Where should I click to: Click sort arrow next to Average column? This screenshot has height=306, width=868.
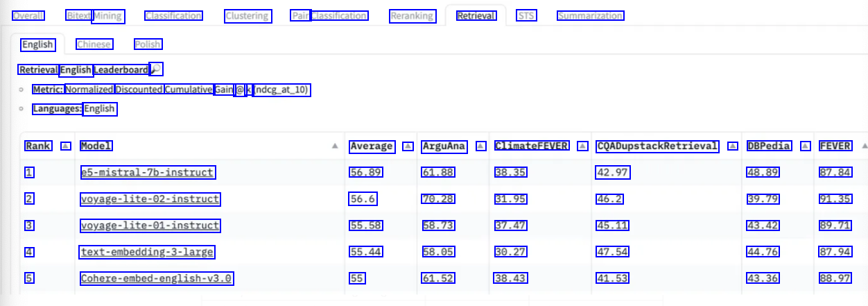(x=408, y=146)
